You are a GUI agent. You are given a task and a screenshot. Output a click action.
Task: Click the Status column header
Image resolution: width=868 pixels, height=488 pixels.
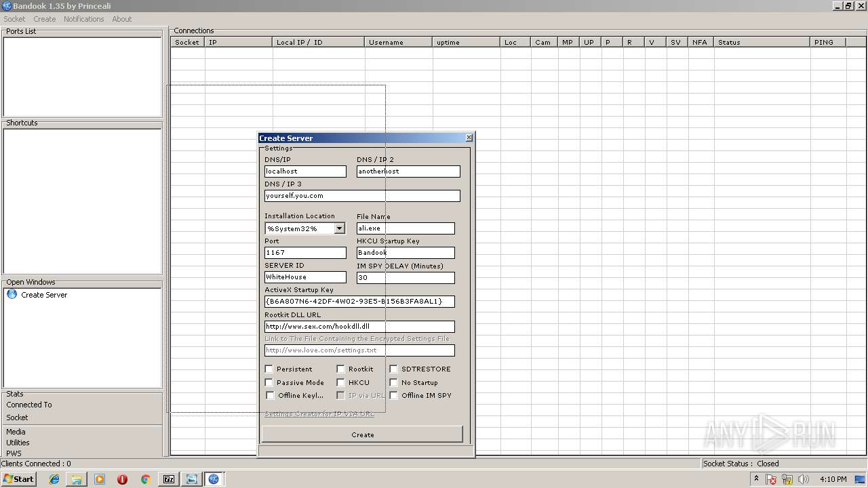click(x=762, y=42)
